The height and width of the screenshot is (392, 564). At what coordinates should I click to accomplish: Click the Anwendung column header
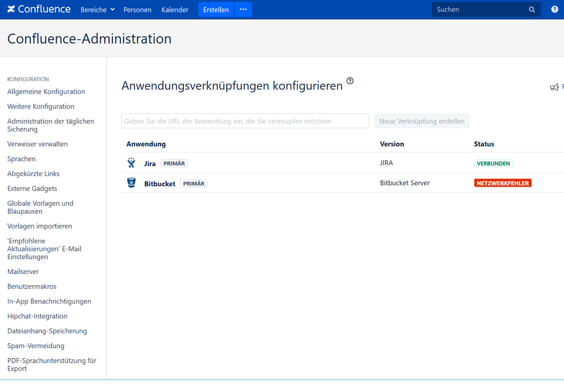146,144
